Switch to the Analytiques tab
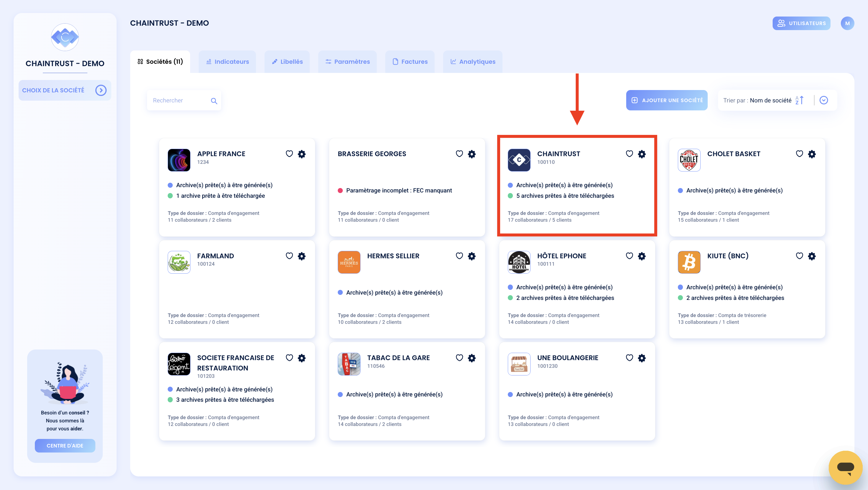 point(473,62)
